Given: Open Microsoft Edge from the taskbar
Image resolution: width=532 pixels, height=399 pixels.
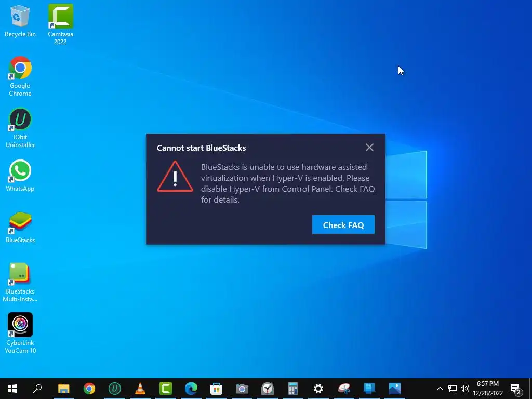Looking at the screenshot, I should click(191, 389).
